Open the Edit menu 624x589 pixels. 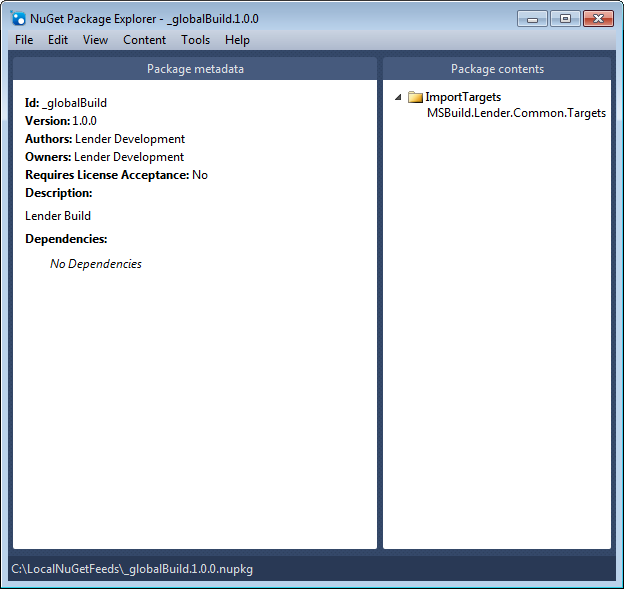[58, 40]
